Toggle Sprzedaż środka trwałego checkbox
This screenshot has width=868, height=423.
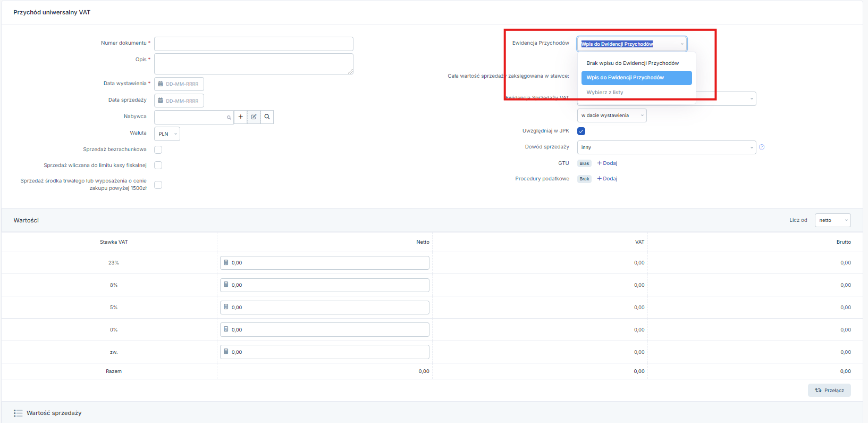click(x=158, y=185)
